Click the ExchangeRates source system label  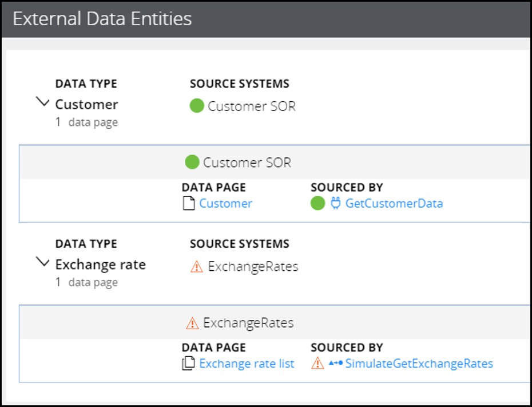point(253,267)
